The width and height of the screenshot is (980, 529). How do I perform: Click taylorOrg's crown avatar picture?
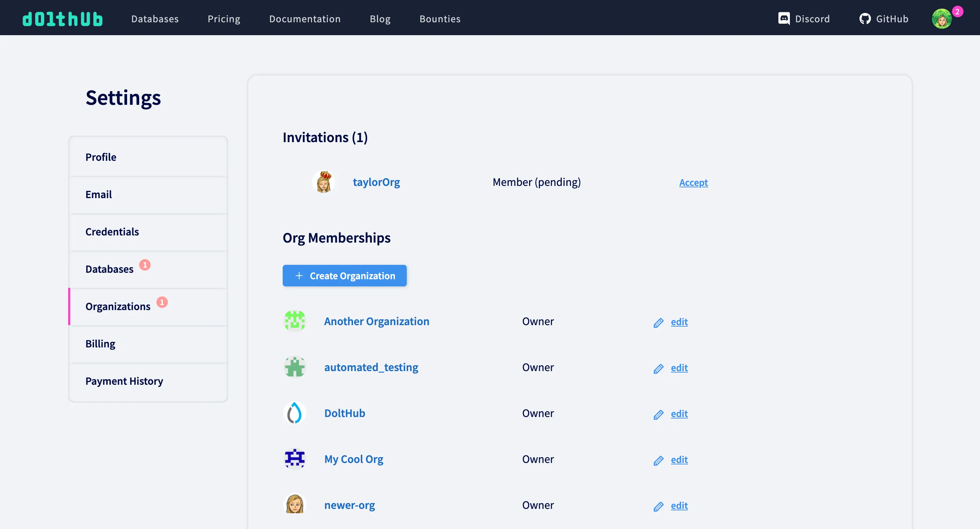click(324, 182)
